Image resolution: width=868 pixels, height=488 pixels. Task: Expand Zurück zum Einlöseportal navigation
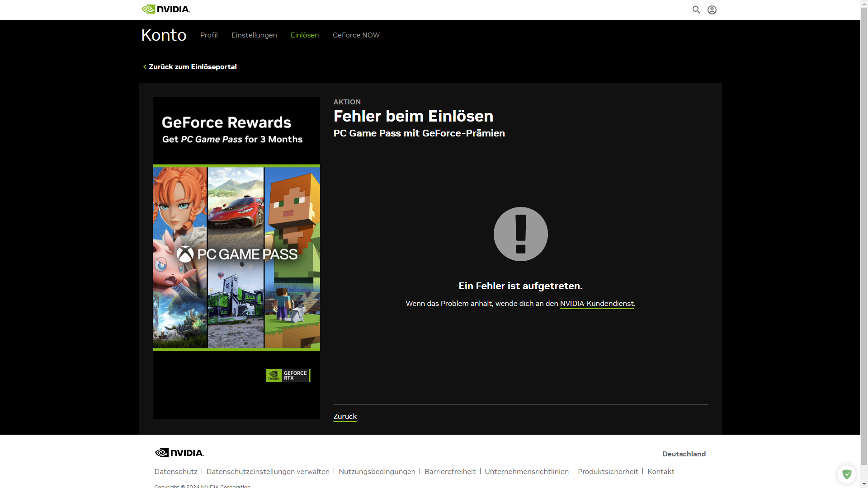pyautogui.click(x=193, y=66)
